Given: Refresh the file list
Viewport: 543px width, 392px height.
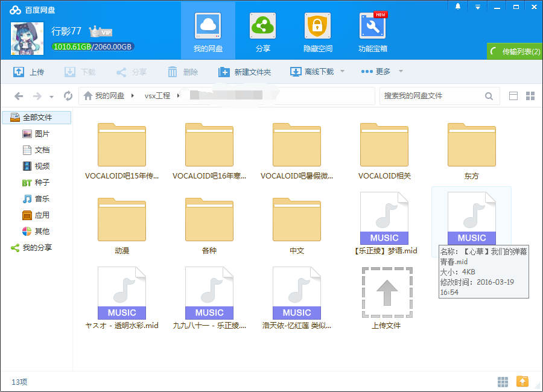Looking at the screenshot, I should point(68,96).
